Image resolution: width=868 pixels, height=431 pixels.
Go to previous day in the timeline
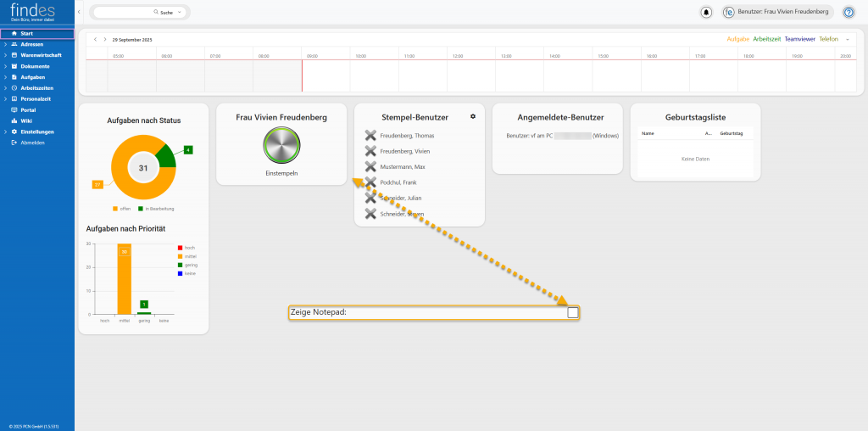tap(95, 39)
